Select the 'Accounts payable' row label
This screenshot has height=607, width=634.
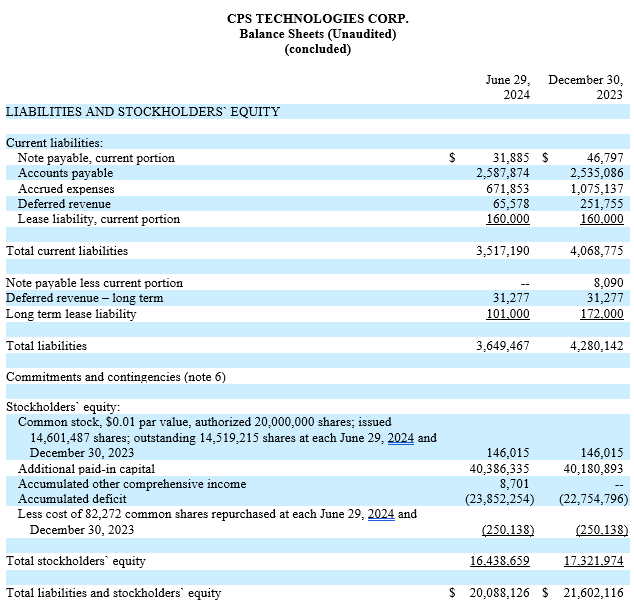(66, 173)
